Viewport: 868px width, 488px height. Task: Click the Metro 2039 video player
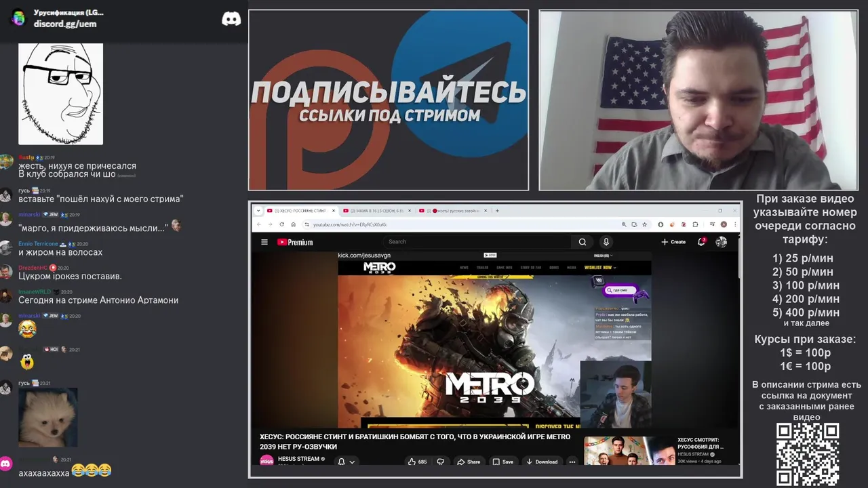[494, 340]
